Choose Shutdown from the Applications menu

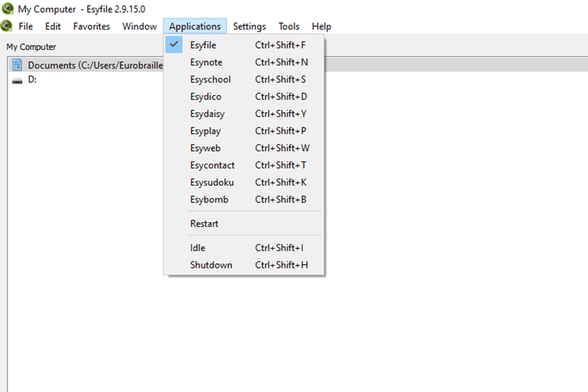(x=211, y=265)
